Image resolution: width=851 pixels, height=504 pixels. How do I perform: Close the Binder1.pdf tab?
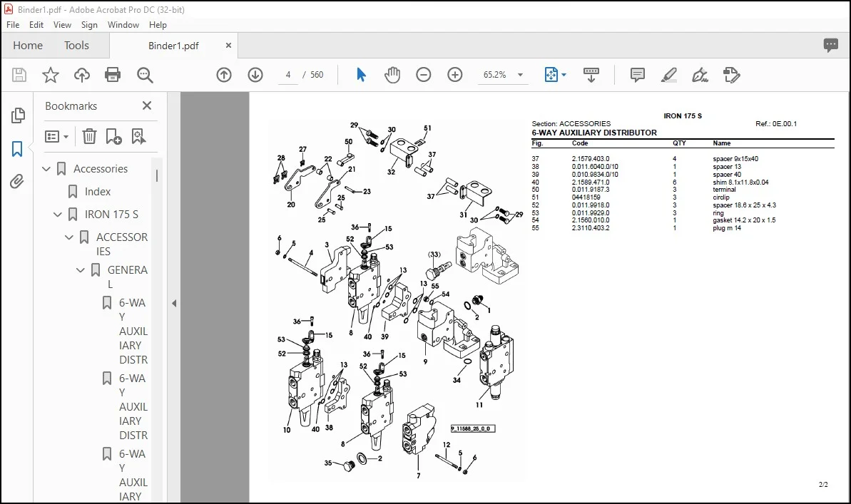[x=228, y=46]
